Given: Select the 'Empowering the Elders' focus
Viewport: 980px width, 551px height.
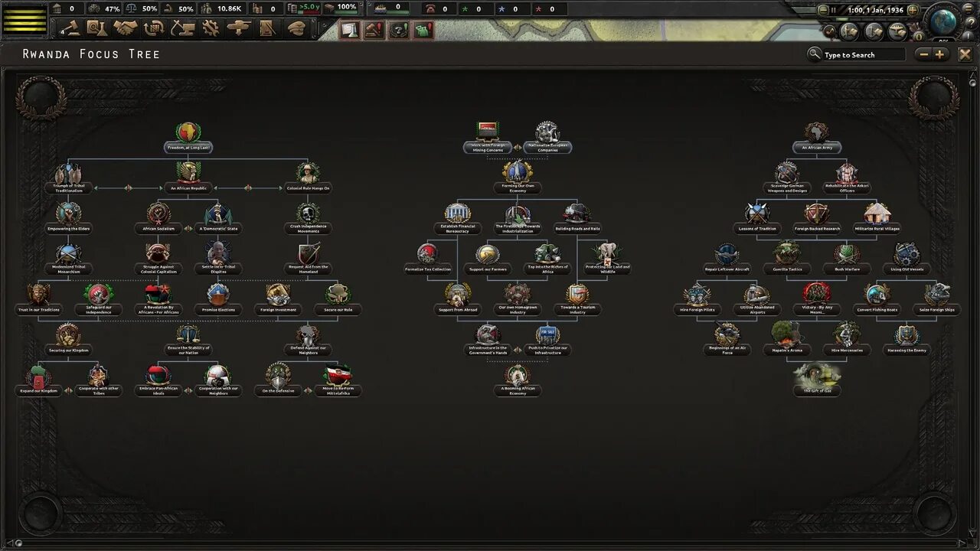Looking at the screenshot, I should [69, 219].
